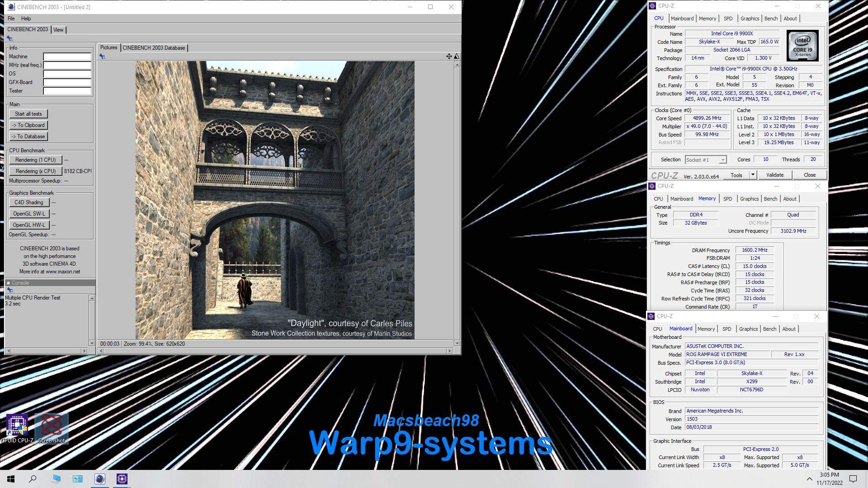Click the CINEBENCH title bar app icon

click(x=11, y=7)
